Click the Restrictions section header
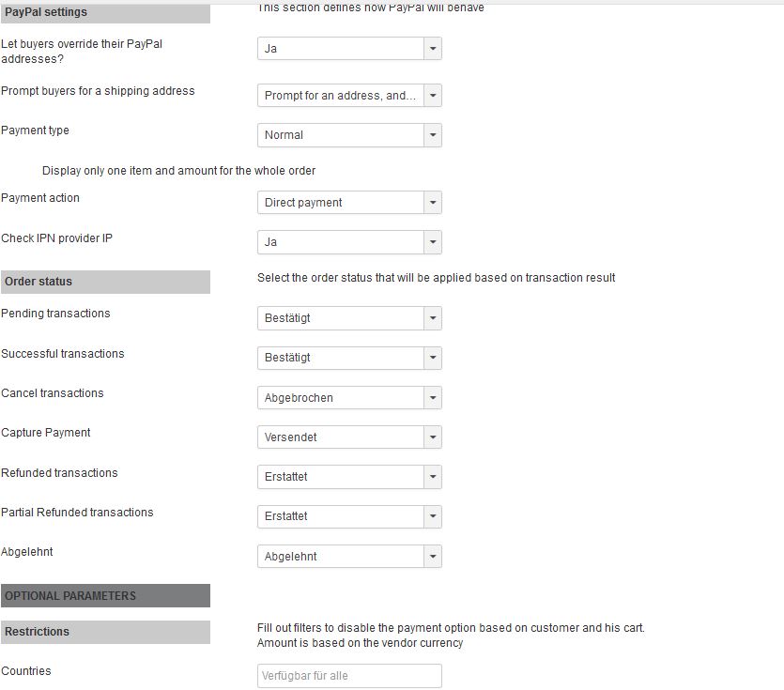This screenshot has height=690, width=784. (x=105, y=632)
